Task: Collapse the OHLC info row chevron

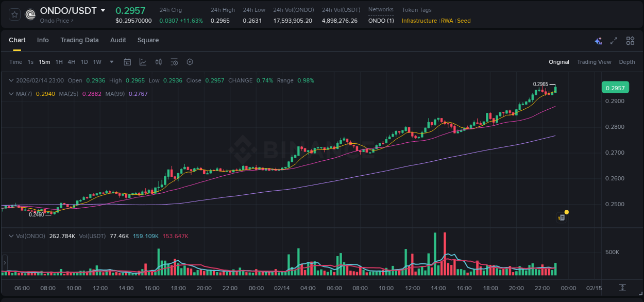Action: tap(11, 80)
